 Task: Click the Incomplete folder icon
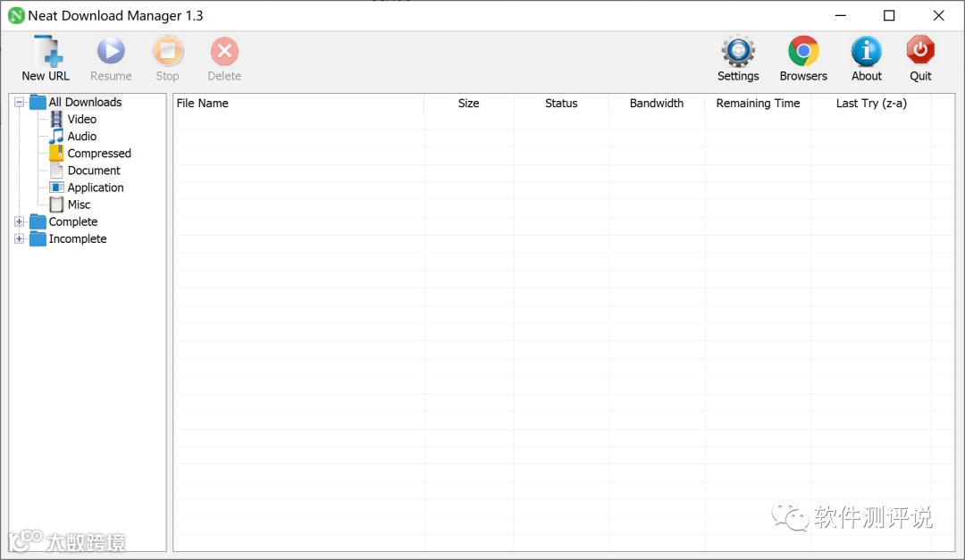point(38,238)
